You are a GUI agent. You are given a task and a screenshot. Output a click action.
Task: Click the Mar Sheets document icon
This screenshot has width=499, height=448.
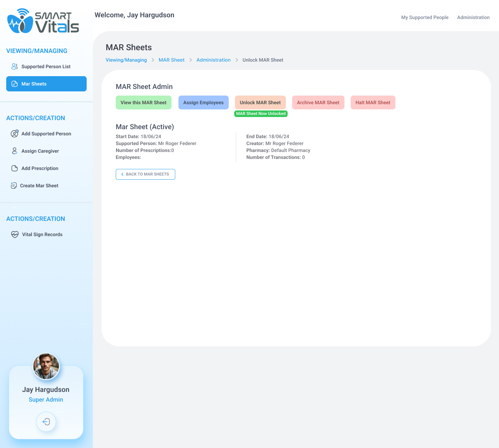point(15,84)
